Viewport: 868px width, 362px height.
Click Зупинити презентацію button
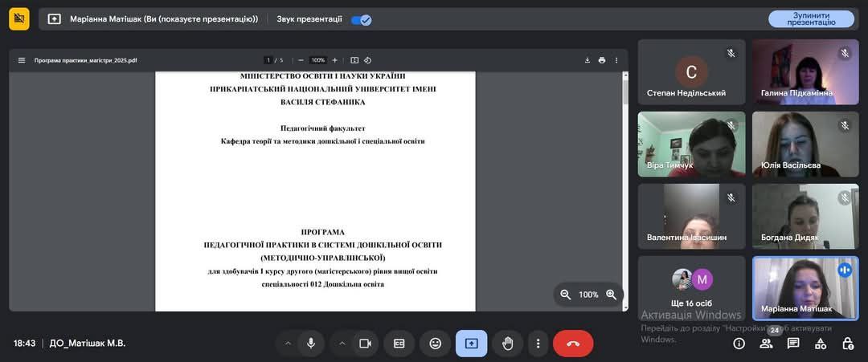[x=811, y=18]
